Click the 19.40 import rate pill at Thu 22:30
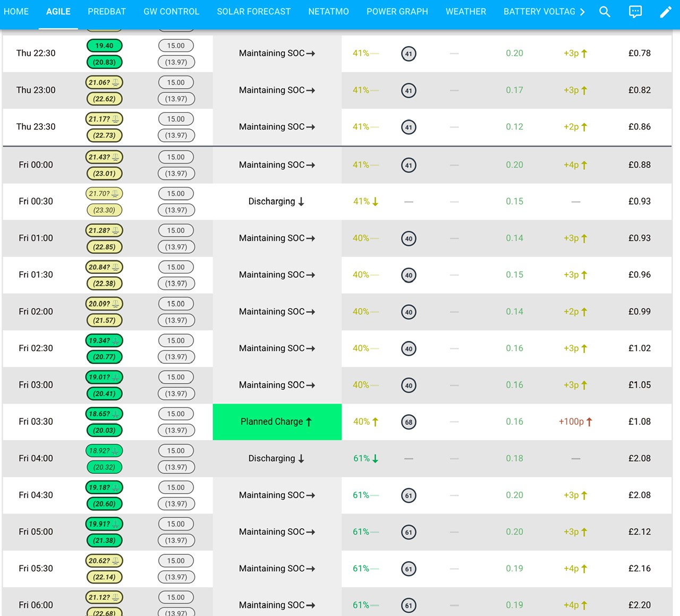This screenshot has width=680, height=616. click(104, 46)
